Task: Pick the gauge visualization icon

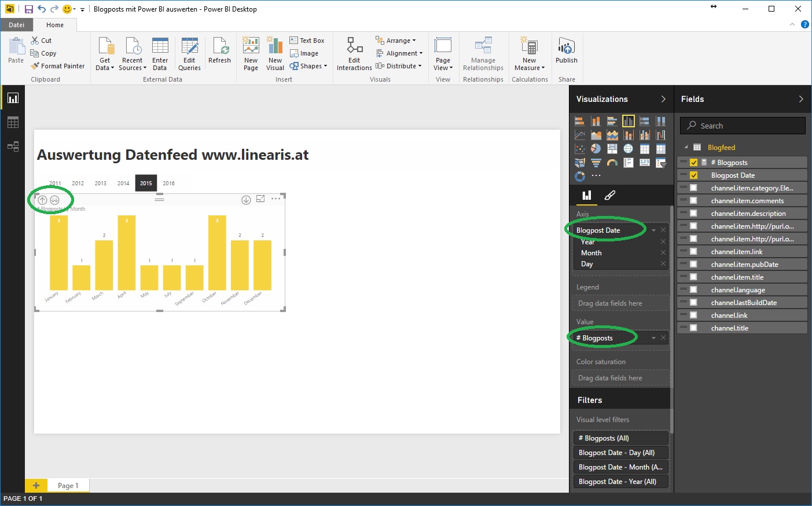Action: [x=612, y=163]
